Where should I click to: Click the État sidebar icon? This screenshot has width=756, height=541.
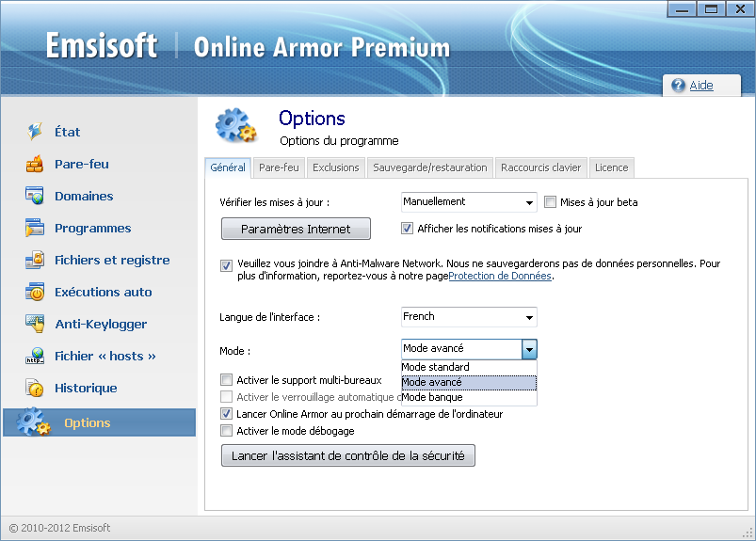pyautogui.click(x=35, y=132)
